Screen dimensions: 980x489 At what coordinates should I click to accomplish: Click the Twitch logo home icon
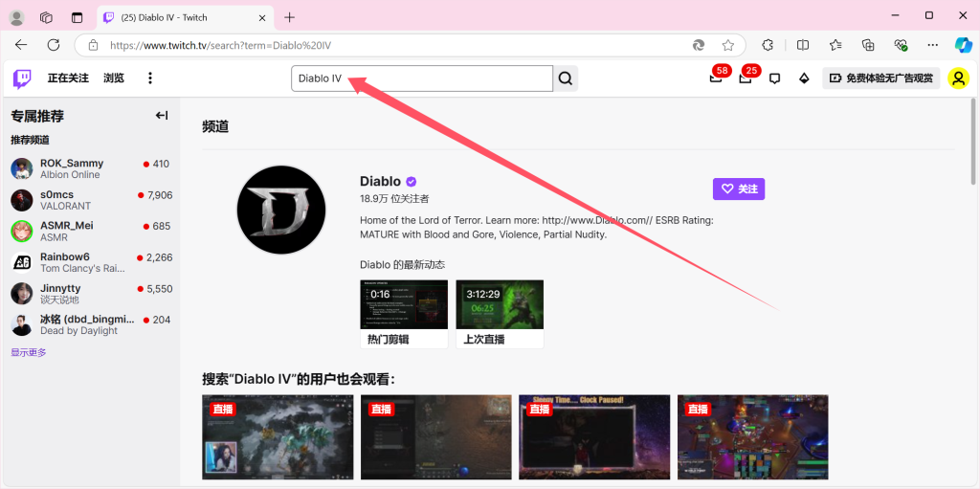pyautogui.click(x=22, y=78)
